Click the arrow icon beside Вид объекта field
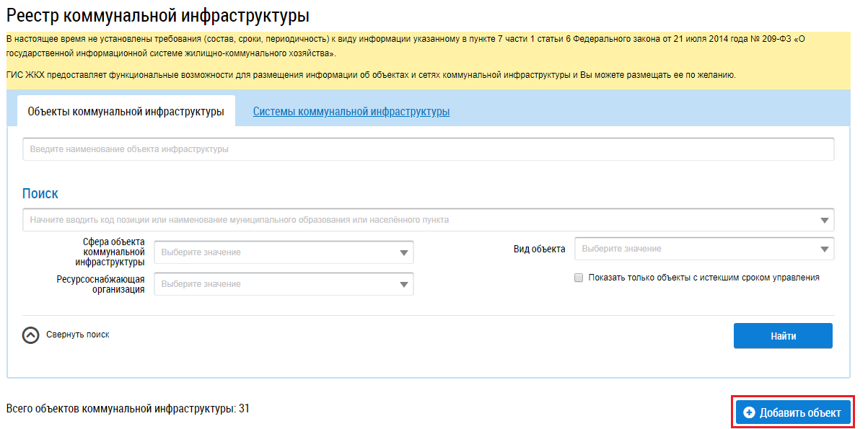868x429 pixels. (825, 249)
